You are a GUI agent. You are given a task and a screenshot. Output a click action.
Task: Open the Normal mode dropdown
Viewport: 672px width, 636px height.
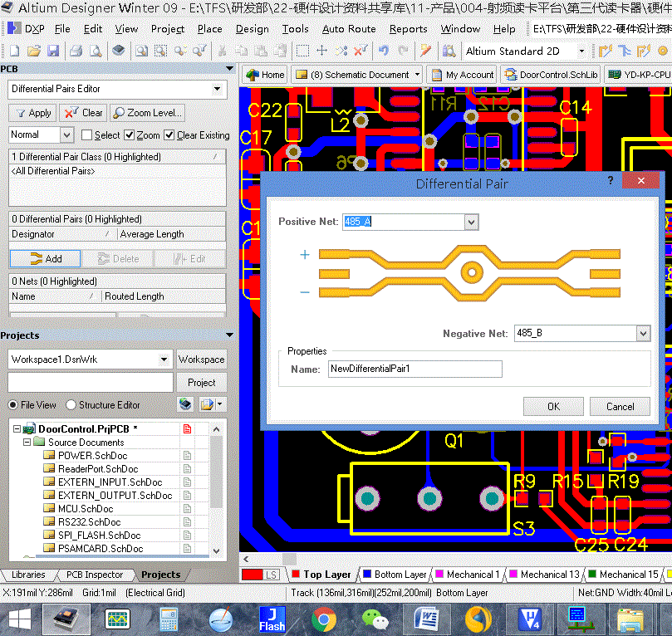point(66,135)
